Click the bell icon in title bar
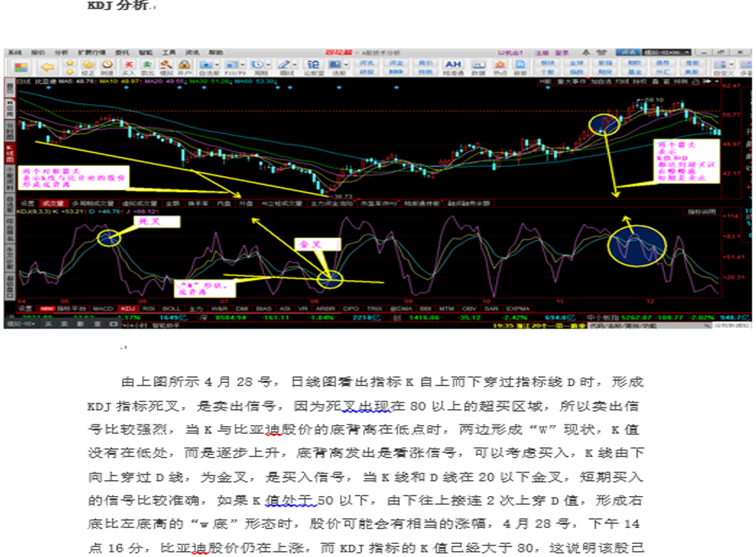 coord(586,52)
